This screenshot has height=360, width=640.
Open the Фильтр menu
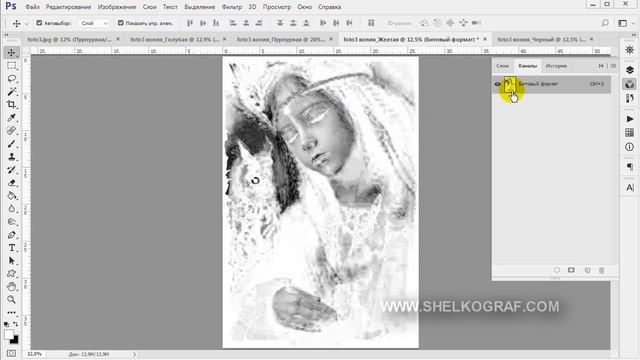tap(232, 7)
